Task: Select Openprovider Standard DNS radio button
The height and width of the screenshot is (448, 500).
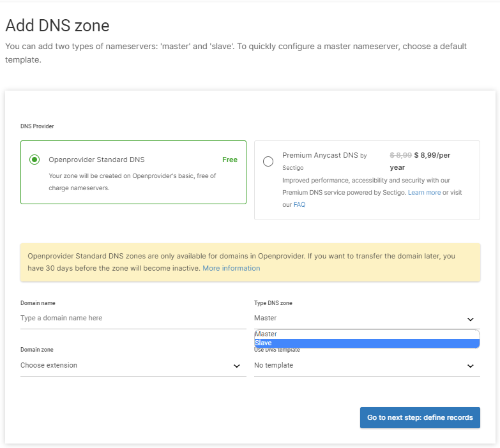Action: point(34,160)
